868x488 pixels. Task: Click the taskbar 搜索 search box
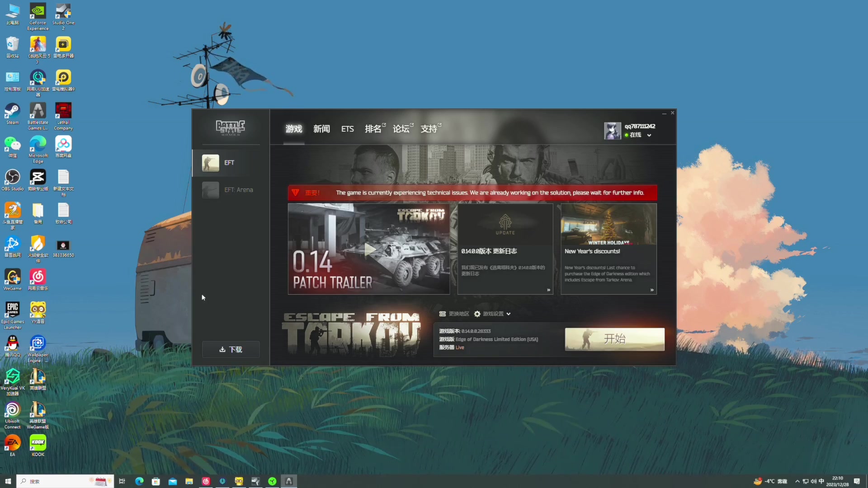click(x=65, y=481)
